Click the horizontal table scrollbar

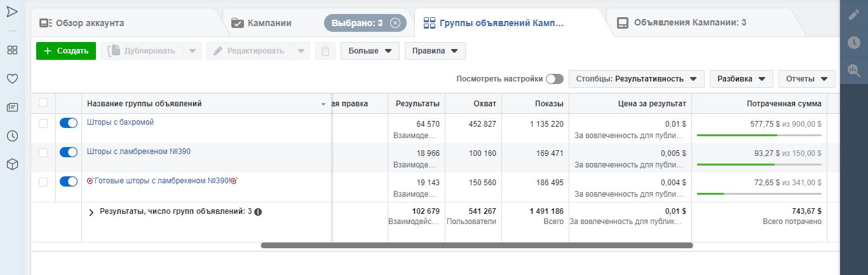pos(477,245)
